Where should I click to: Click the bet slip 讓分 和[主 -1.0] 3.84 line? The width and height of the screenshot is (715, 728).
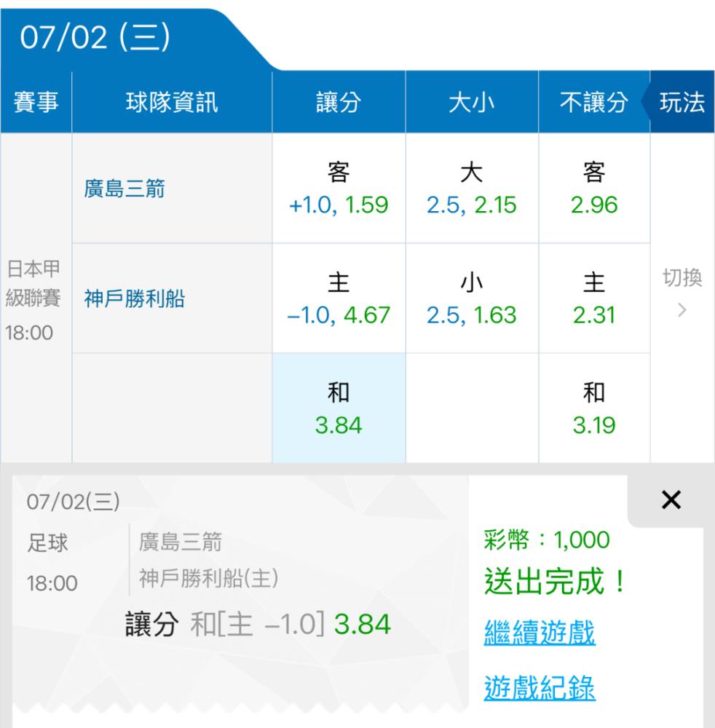click(258, 624)
